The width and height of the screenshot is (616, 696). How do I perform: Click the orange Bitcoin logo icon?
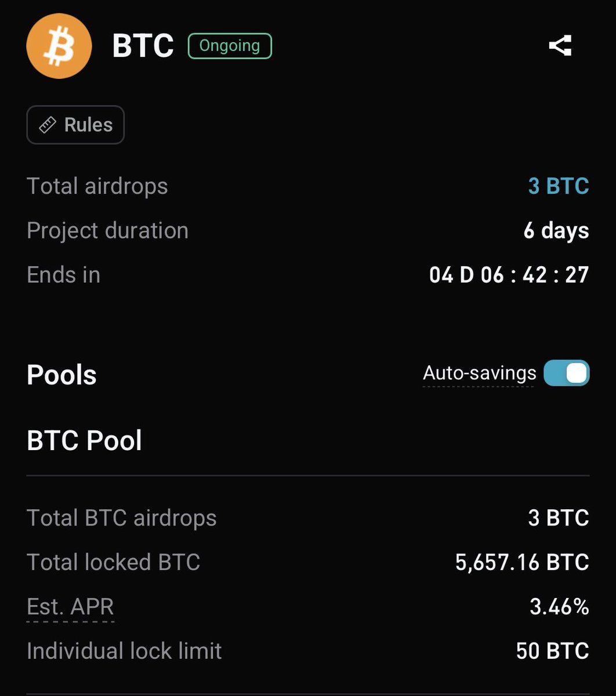59,46
